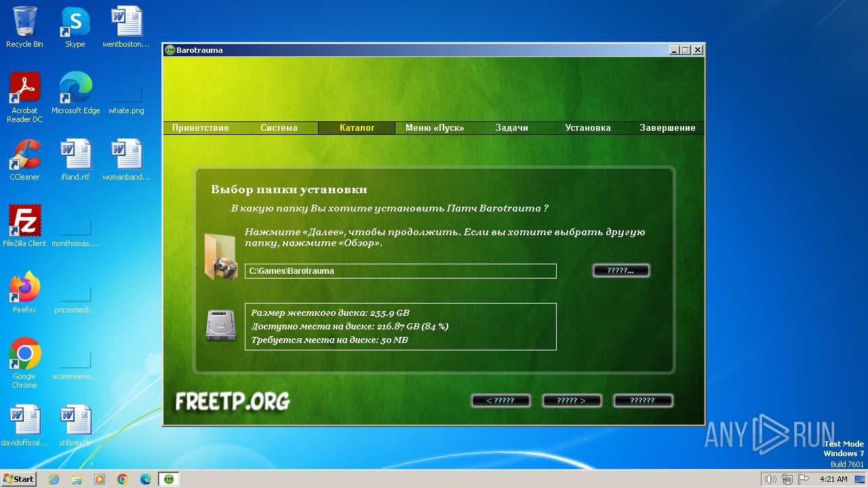
Task: Go to the Завершение step tab
Action: (x=667, y=128)
